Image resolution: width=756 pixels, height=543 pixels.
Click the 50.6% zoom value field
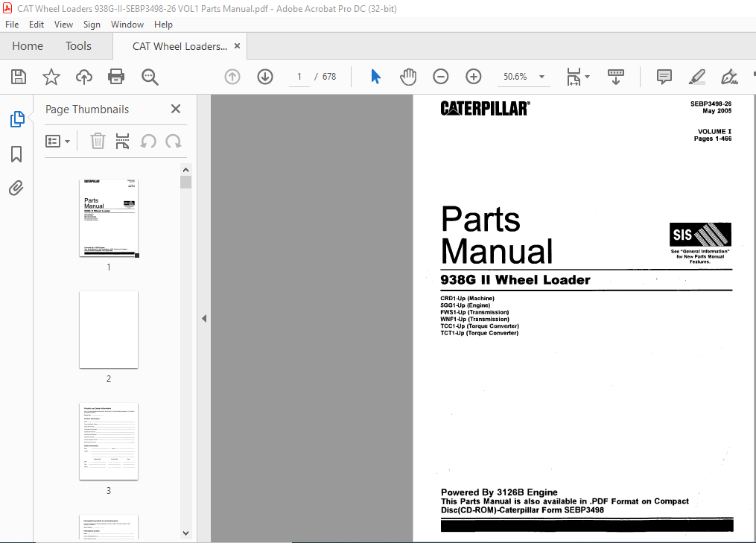click(x=515, y=77)
